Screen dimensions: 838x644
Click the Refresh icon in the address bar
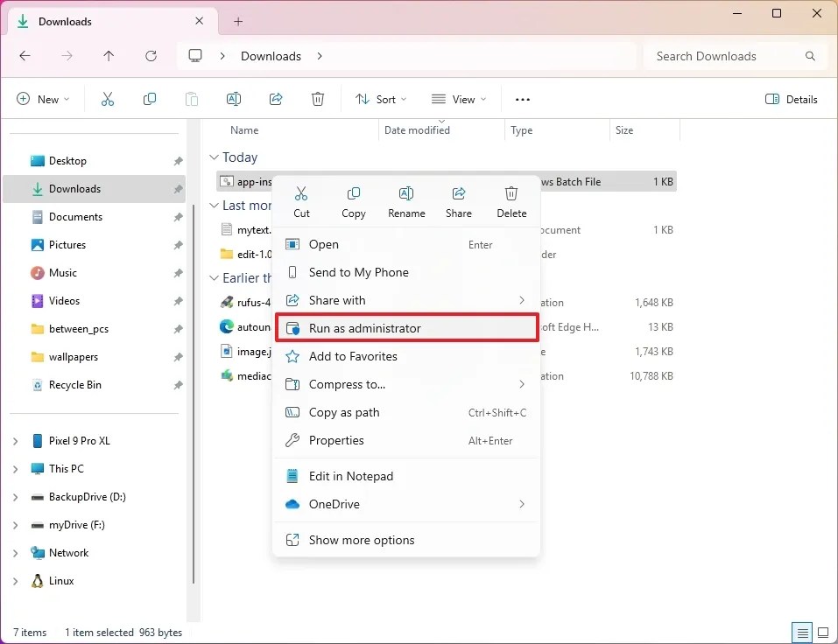151,55
